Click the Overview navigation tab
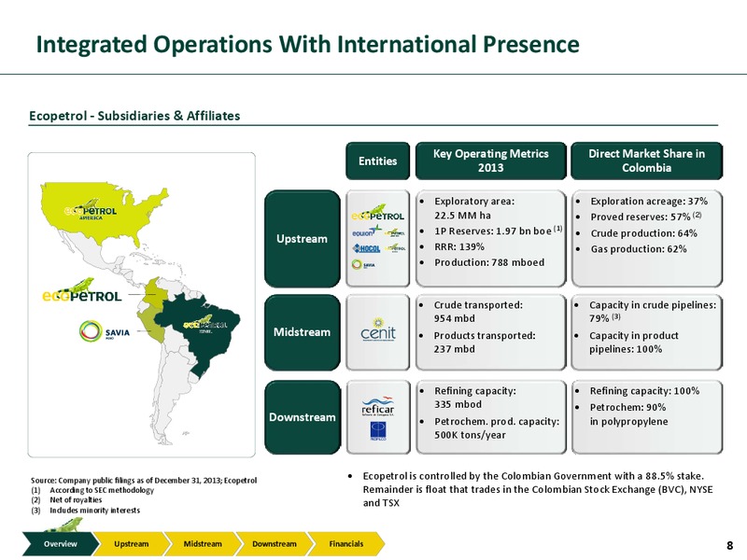The width and height of the screenshot is (747, 560). coord(61,544)
